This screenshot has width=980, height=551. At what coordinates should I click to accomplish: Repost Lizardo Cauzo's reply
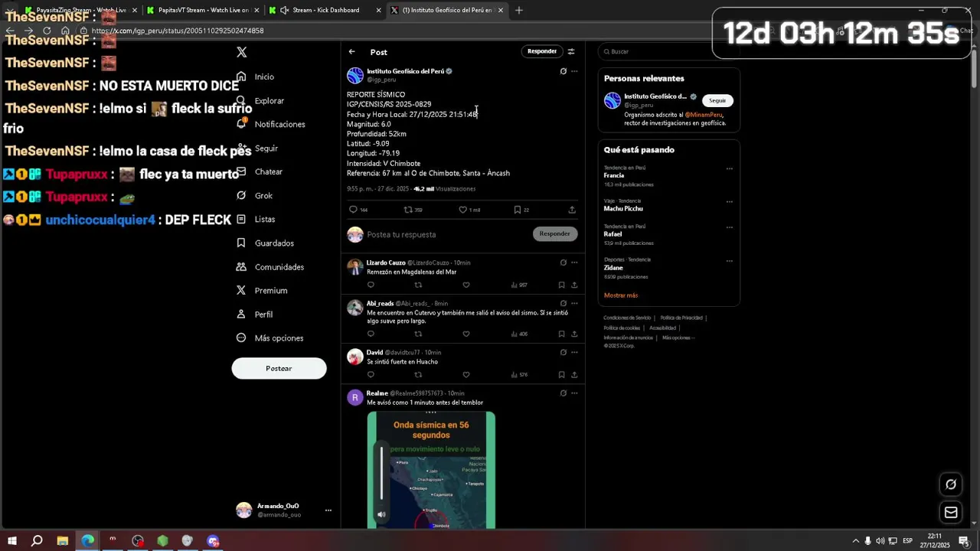pyautogui.click(x=418, y=285)
